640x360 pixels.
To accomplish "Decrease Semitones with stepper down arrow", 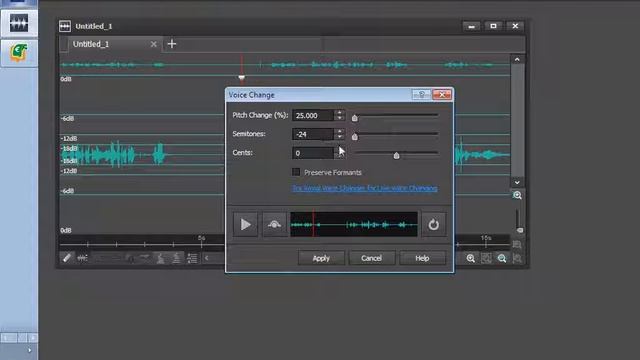I will pyautogui.click(x=340, y=137).
